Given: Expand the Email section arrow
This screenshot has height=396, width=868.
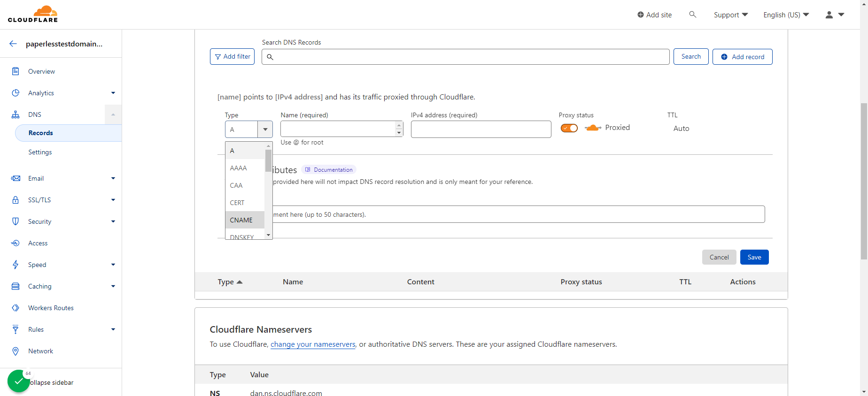Looking at the screenshot, I should coord(113,178).
